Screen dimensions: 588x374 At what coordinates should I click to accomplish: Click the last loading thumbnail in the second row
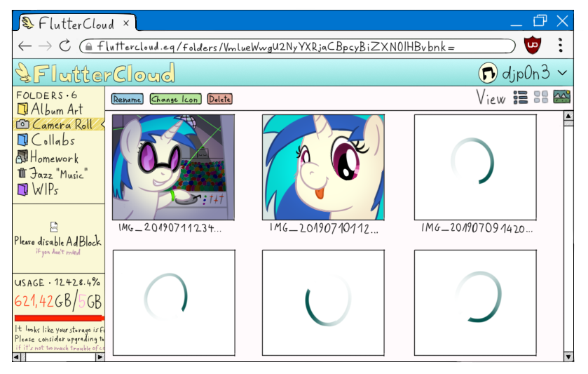coord(475,302)
